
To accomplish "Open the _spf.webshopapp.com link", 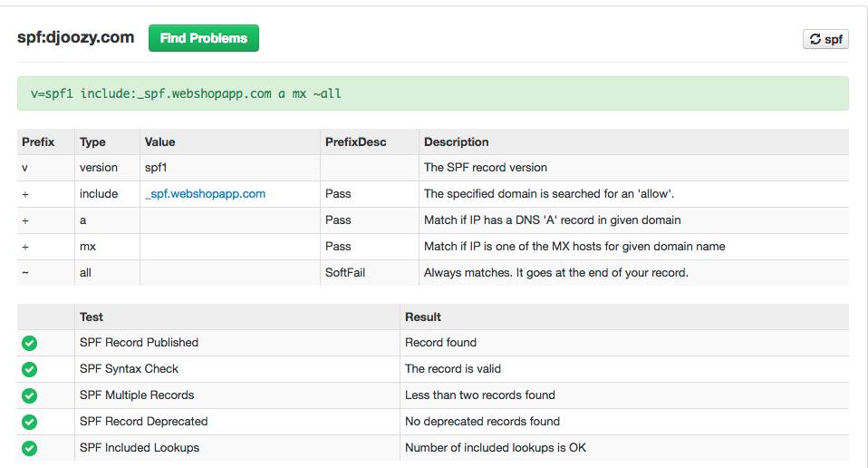I will point(205,194).
